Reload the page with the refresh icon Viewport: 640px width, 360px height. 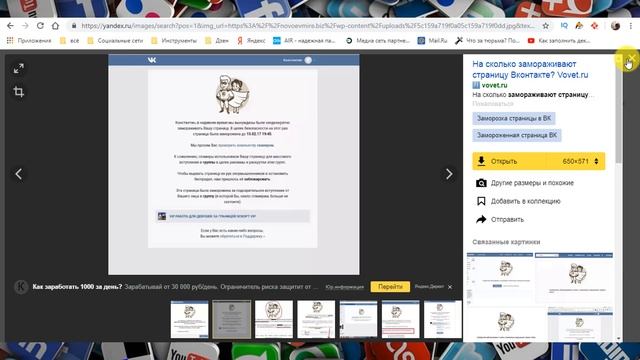coord(40,26)
